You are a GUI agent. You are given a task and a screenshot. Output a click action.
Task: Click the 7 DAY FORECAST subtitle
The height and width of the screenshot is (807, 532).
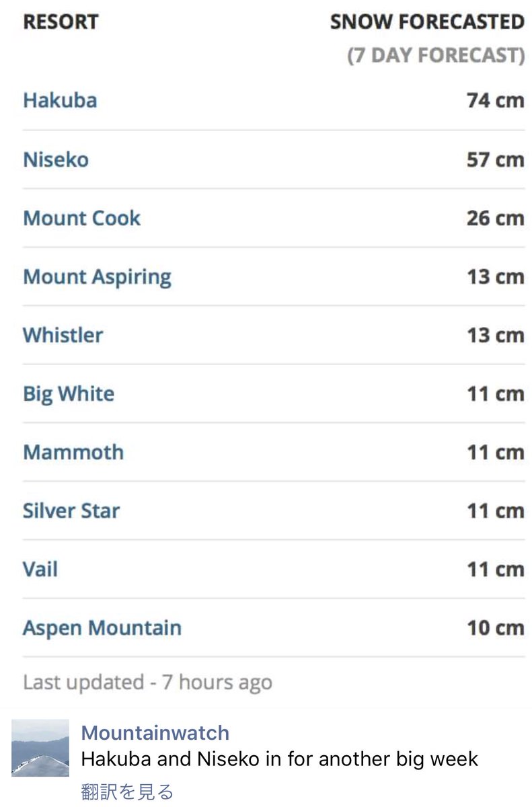436,55
